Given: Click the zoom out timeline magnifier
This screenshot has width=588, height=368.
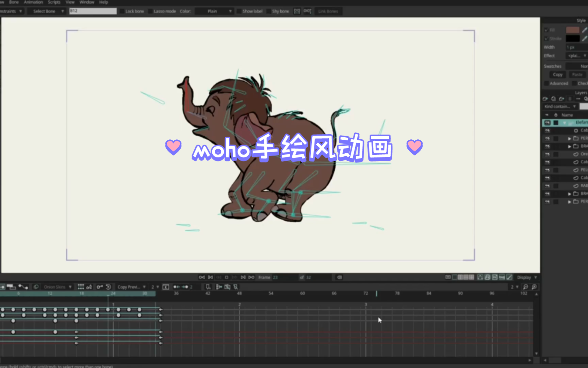Looking at the screenshot, I should pyautogui.click(x=526, y=287).
